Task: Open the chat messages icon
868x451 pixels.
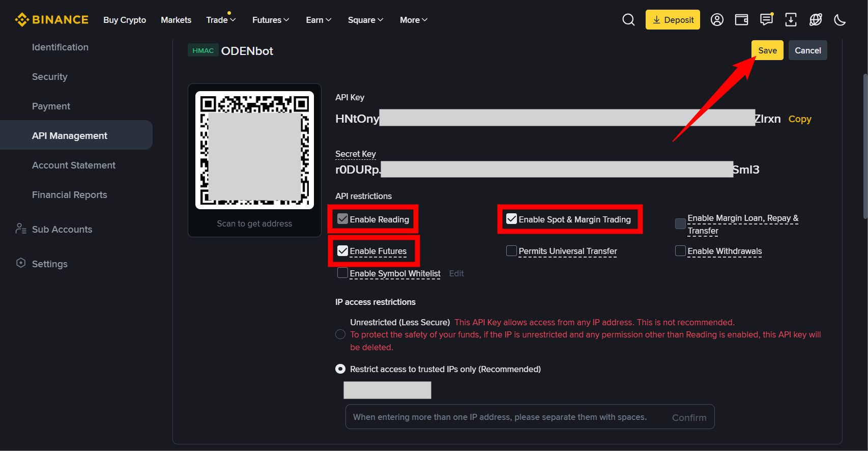Action: (766, 20)
